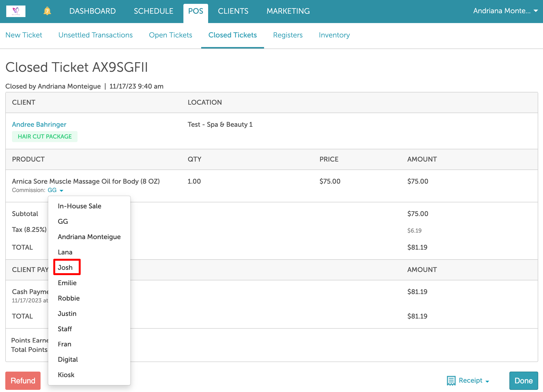The height and width of the screenshot is (392, 543).
Task: Click the notification bell icon
Action: click(47, 11)
